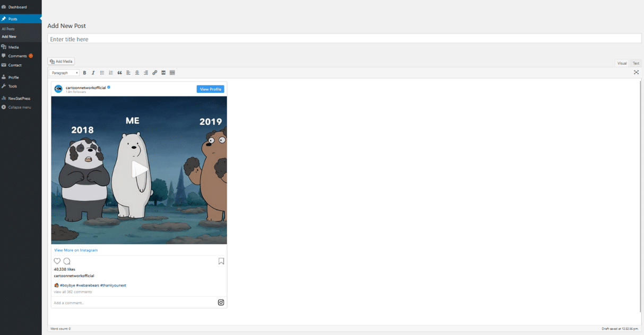Switch to the Visual editor tab

(622, 63)
